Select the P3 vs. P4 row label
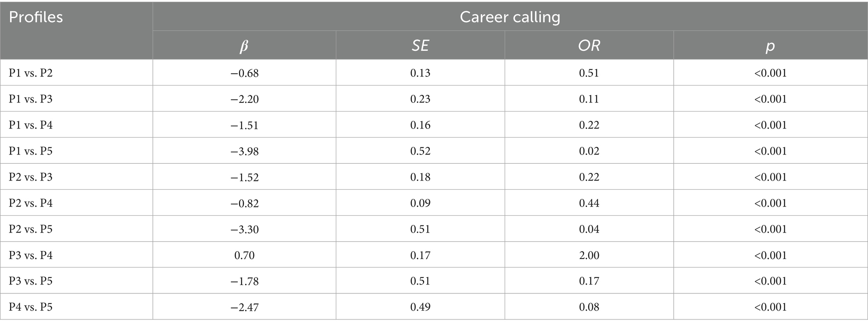Image resolution: width=868 pixels, height=327 pixels. point(31,255)
